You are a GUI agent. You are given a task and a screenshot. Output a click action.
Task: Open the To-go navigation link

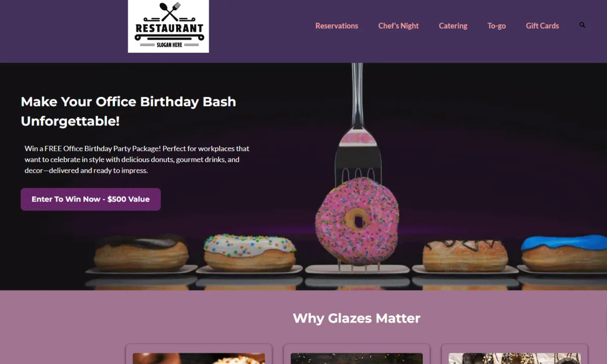pos(497,26)
